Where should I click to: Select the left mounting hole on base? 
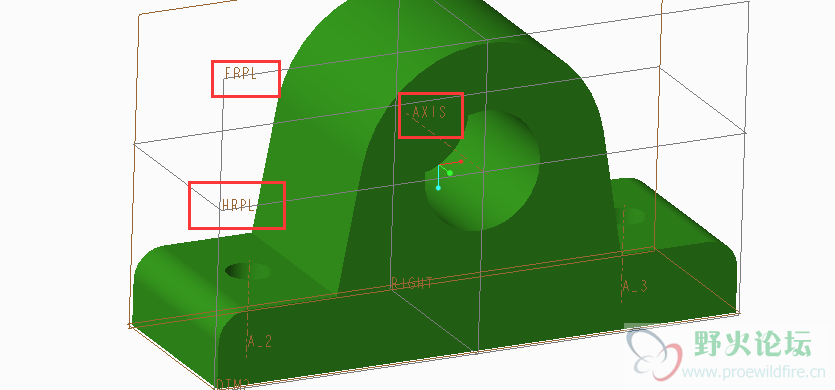(x=248, y=271)
